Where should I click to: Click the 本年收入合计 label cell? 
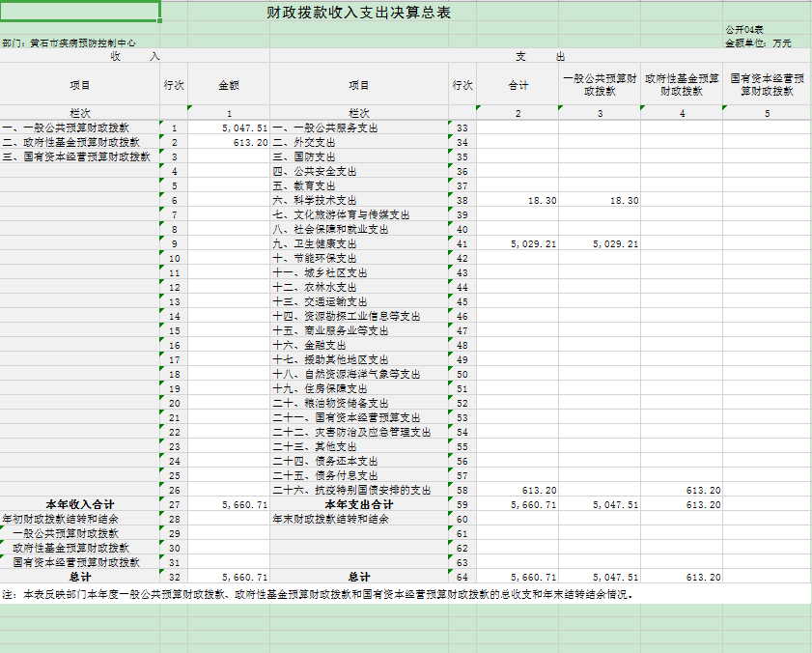80,504
